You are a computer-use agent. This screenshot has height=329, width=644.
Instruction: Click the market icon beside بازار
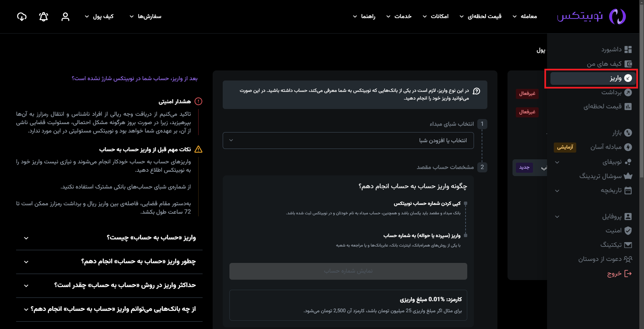(628, 133)
